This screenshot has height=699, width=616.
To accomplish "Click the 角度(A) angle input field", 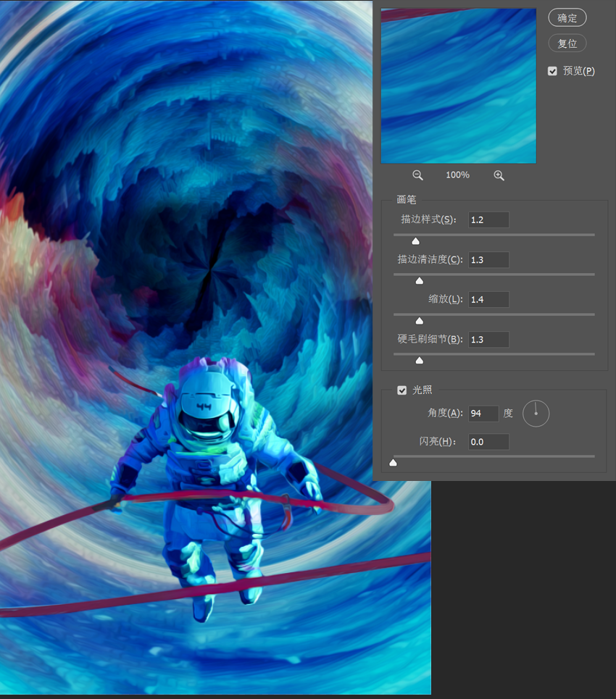I will [483, 414].
